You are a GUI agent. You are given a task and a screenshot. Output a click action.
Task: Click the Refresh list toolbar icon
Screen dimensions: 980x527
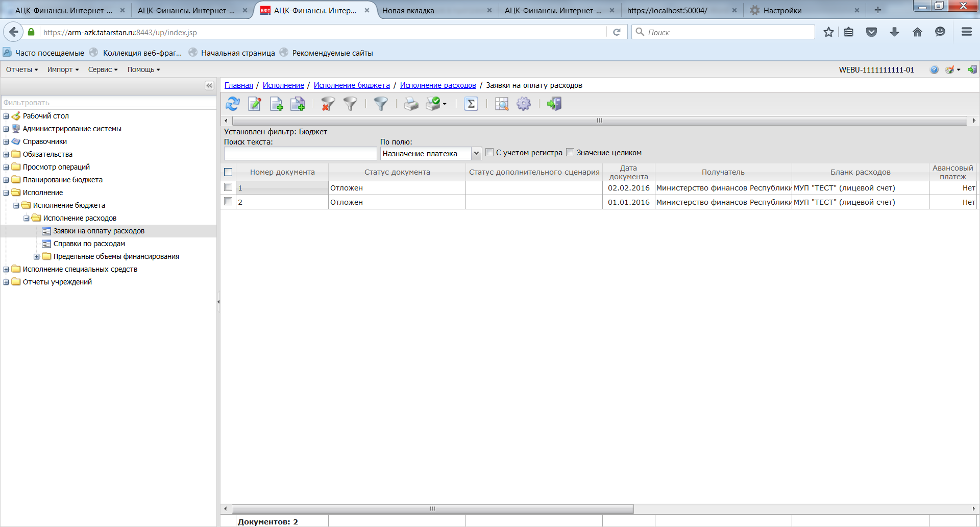coord(233,104)
